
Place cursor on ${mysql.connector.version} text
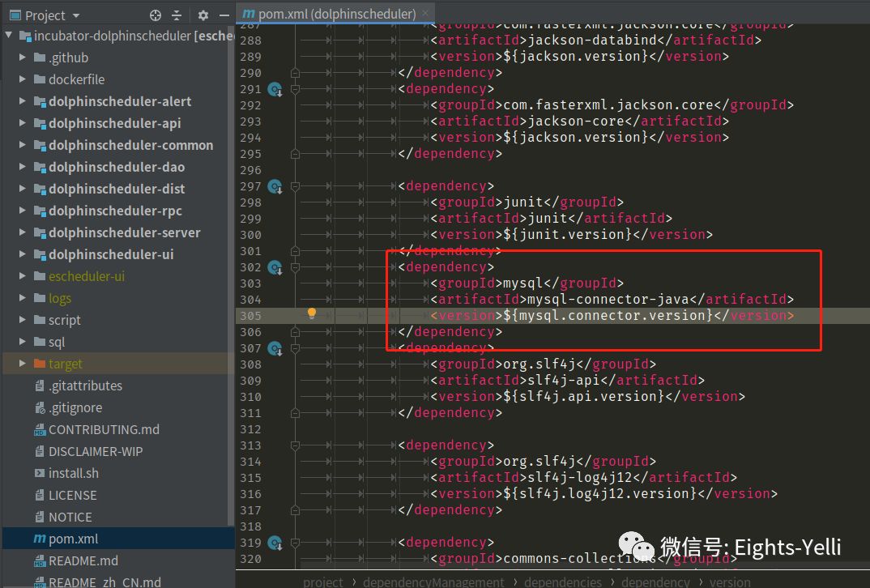(608, 315)
